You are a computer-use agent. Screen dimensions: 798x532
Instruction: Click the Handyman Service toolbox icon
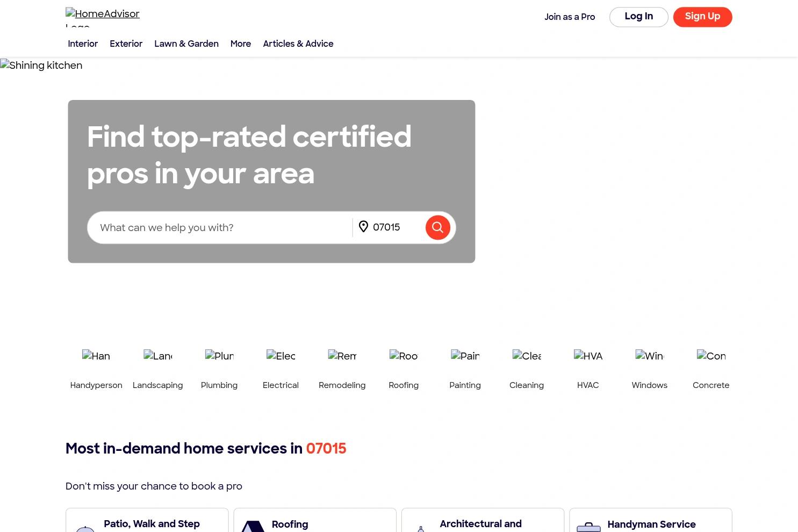click(x=588, y=527)
